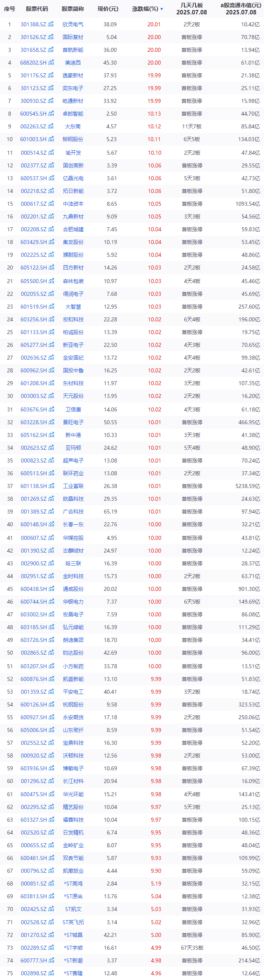This screenshot has width=264, height=980.
Task: Select change value 20.01
Action: [154, 24]
